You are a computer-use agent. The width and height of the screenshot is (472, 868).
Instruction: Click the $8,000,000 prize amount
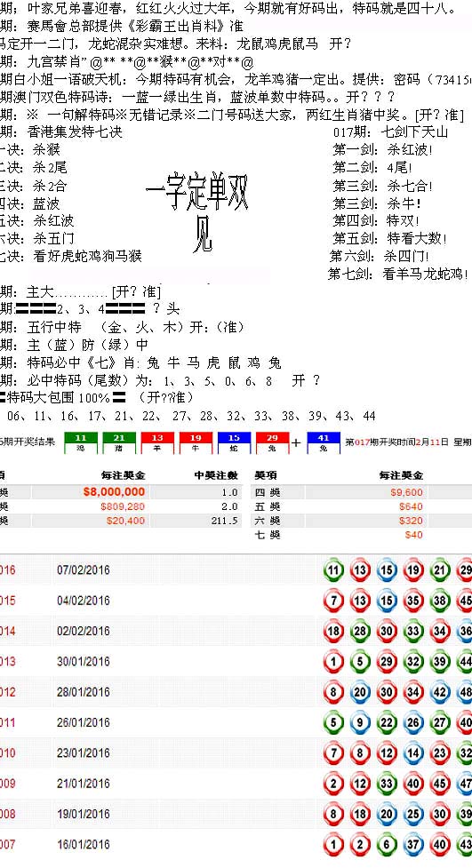point(114,491)
